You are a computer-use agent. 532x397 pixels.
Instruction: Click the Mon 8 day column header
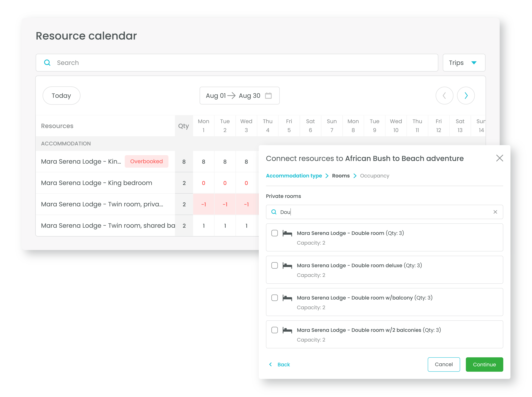pos(353,126)
